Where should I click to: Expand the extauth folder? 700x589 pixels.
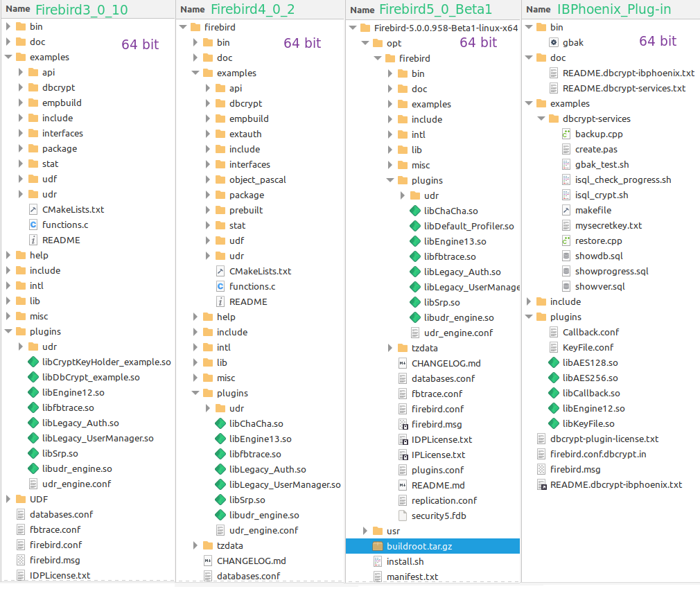[208, 134]
